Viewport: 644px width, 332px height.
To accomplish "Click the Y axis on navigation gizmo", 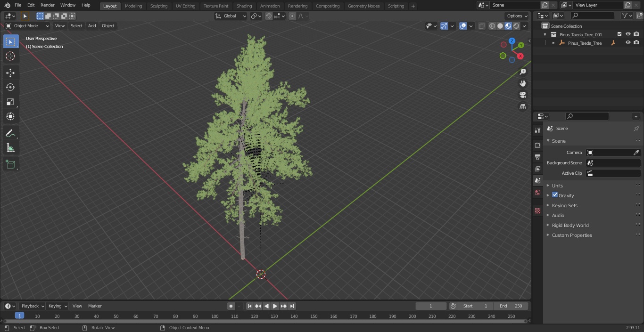I will [x=521, y=45].
